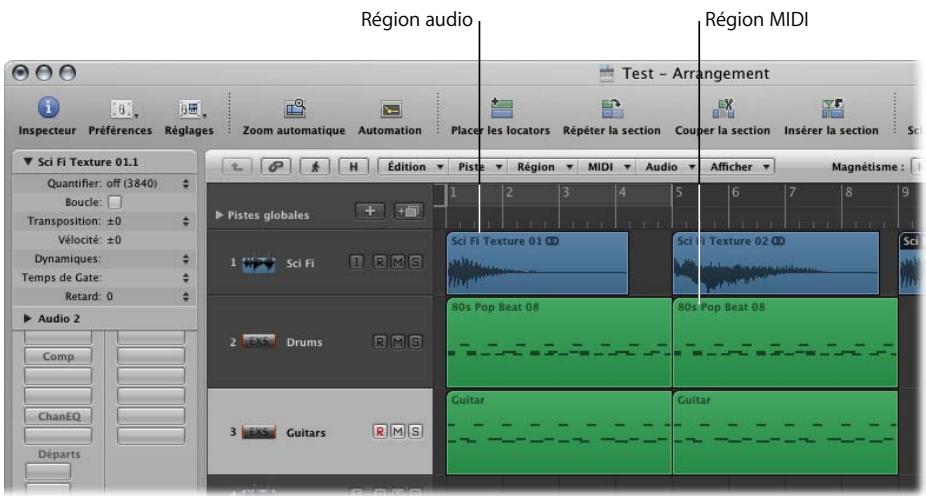Click the Guitars track EXS icon

(259, 432)
